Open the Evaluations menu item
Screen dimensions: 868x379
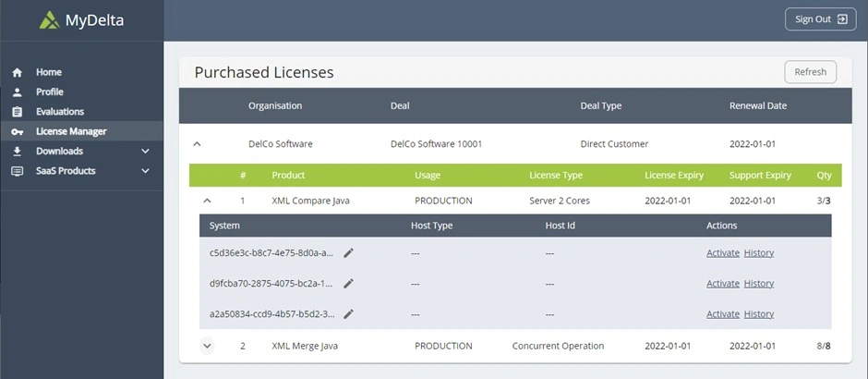59,112
